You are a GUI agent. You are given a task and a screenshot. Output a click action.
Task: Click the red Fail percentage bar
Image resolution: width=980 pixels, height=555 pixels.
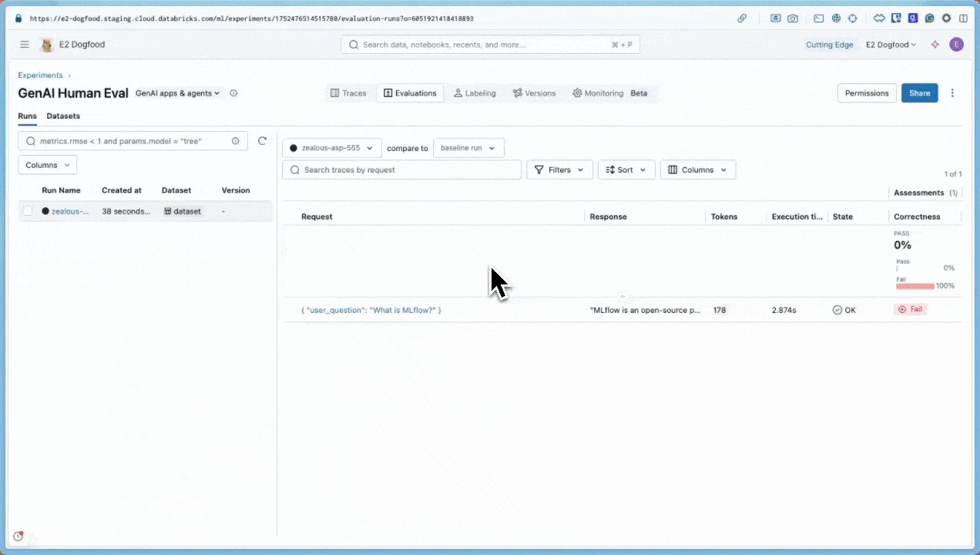pyautogui.click(x=915, y=286)
